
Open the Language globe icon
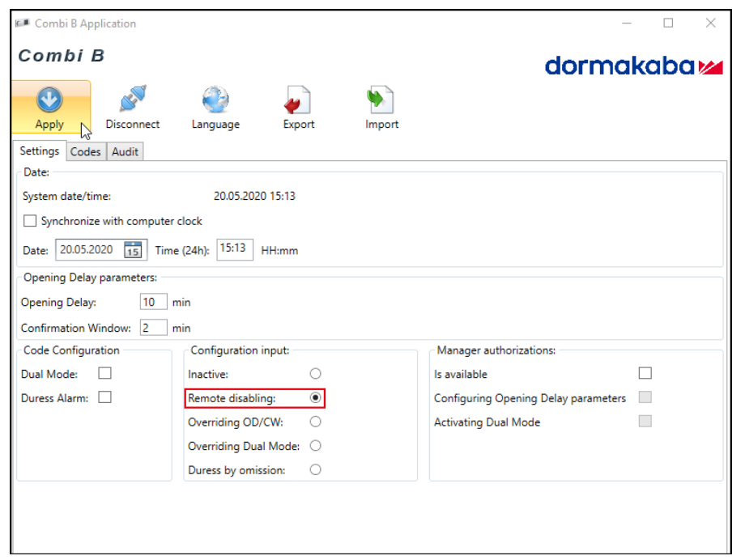(x=215, y=100)
